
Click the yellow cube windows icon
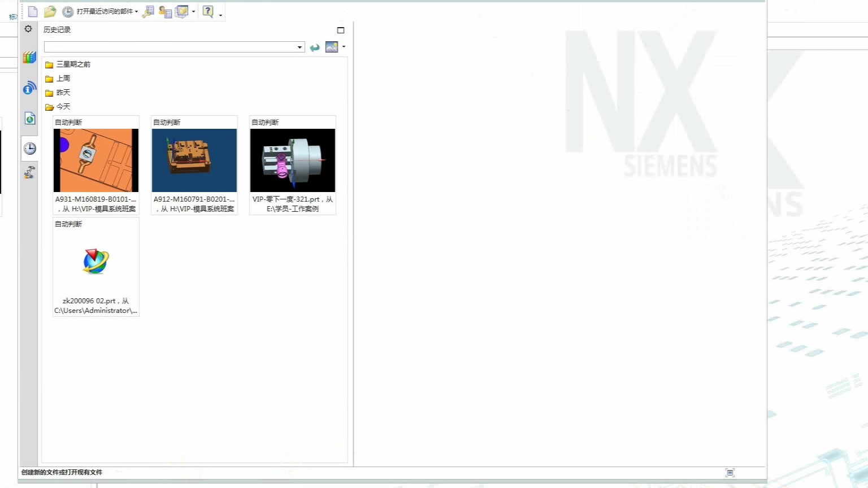pyautogui.click(x=181, y=11)
